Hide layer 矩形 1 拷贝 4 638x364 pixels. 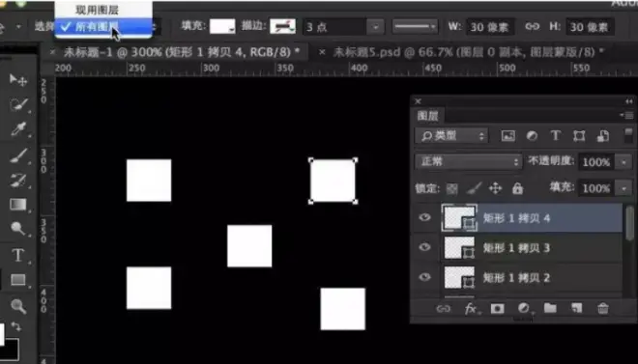click(424, 217)
